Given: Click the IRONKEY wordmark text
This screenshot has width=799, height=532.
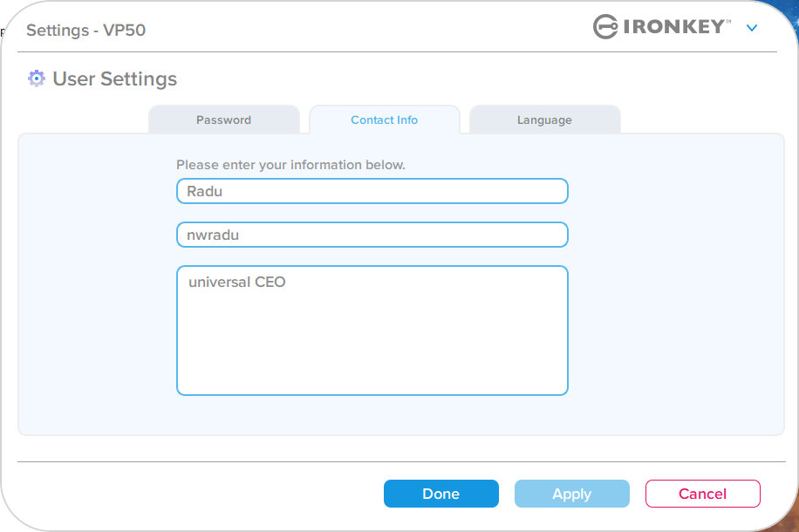Looking at the screenshot, I should pyautogui.click(x=673, y=26).
